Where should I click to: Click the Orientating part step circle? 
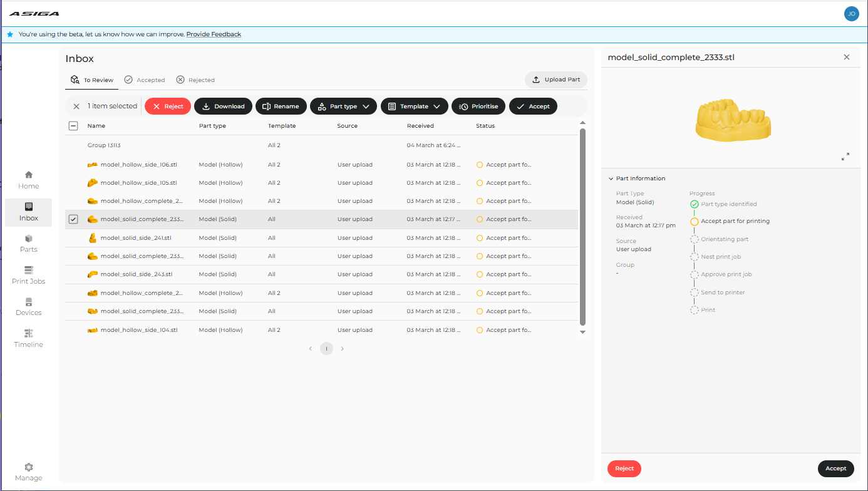pos(694,239)
